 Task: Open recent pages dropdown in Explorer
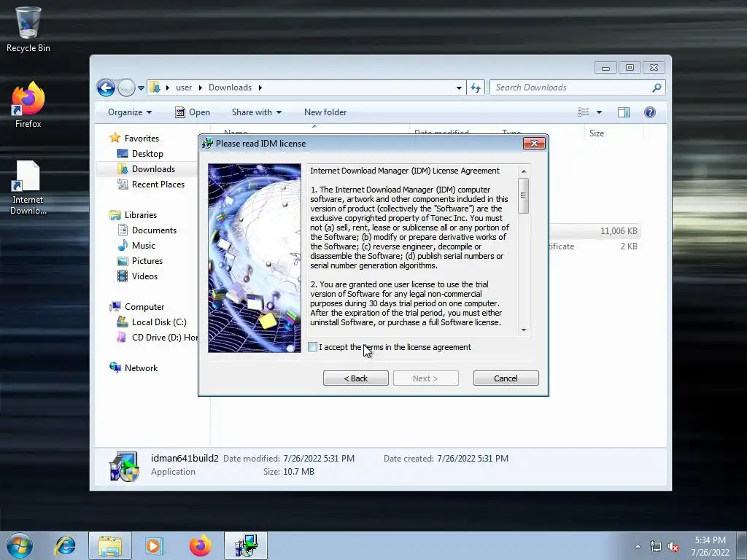click(141, 88)
